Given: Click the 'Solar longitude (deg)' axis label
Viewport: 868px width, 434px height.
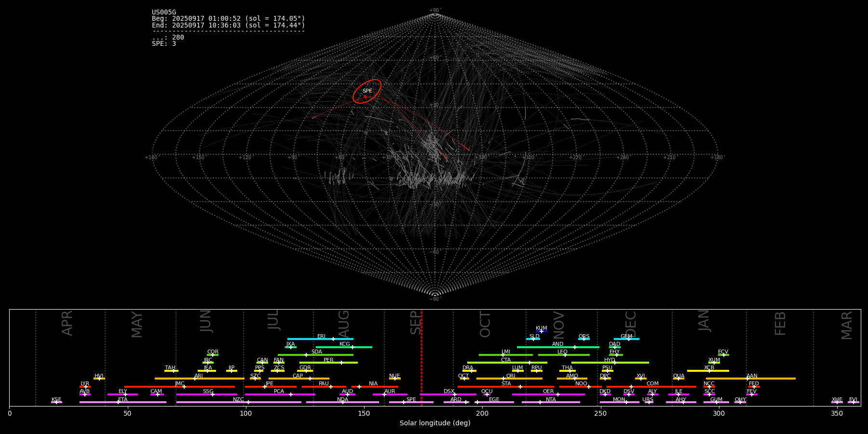Looking at the screenshot, I should point(435,423).
